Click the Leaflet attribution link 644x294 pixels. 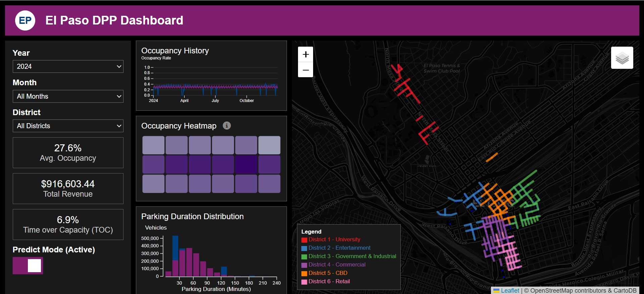click(x=510, y=291)
